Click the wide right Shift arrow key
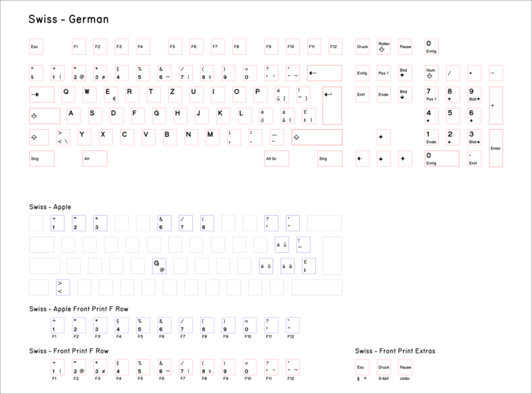Screen dimensions: 532x394 [x=317, y=137]
